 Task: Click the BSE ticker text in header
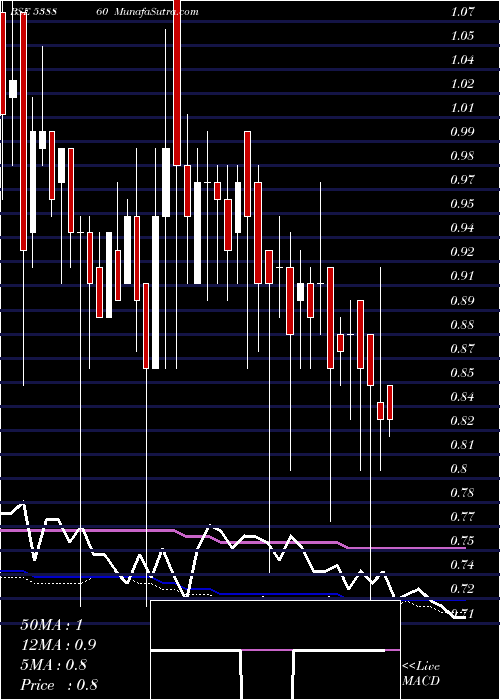coord(33,12)
